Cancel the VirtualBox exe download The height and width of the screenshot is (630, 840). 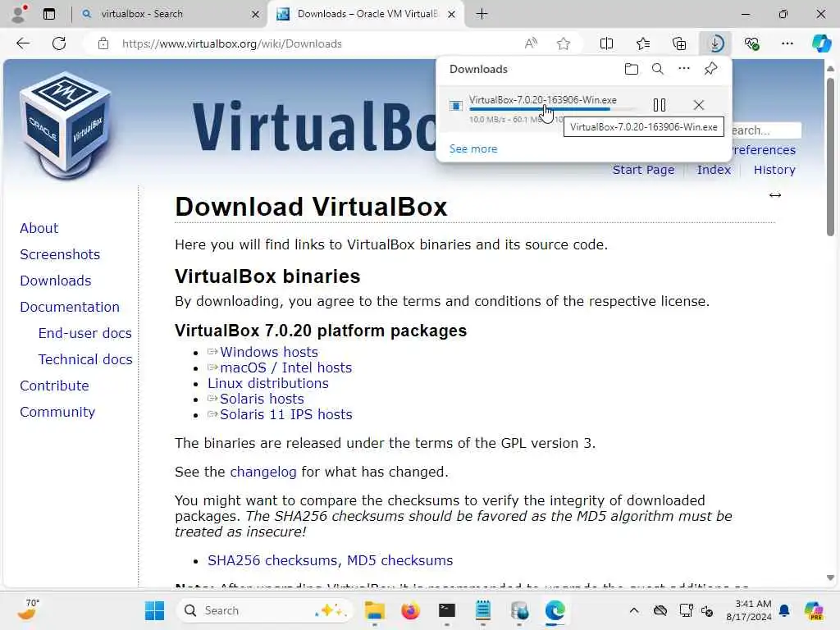[699, 105]
